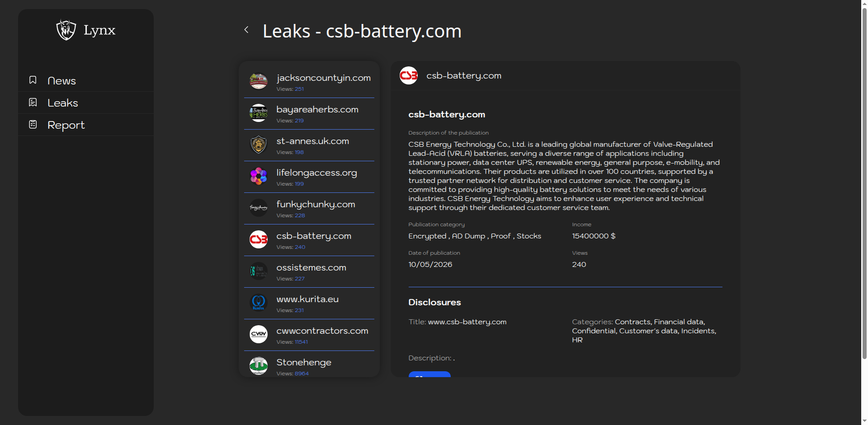
Task: Click 'Views: 240' under csb-battery.com in list
Action: pos(291,247)
